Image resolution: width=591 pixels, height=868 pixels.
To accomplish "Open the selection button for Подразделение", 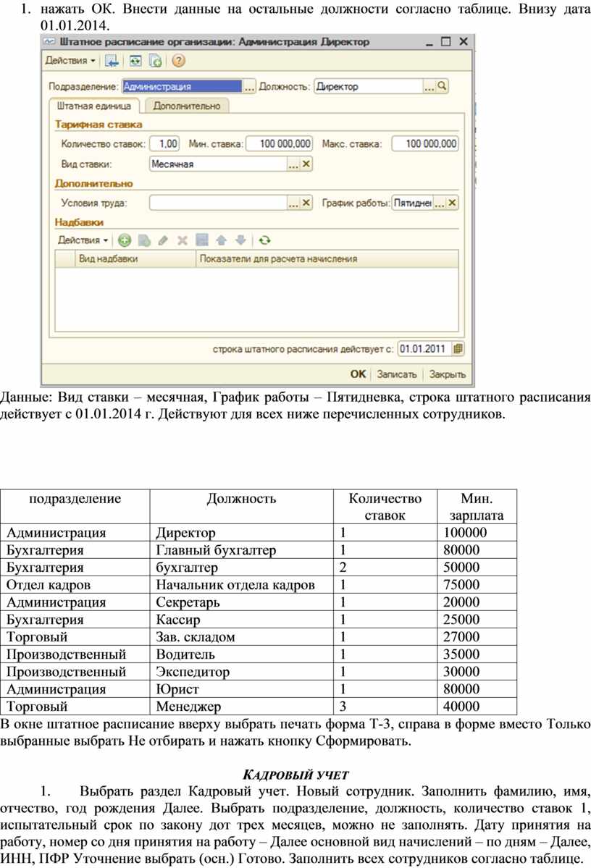I will tap(249, 86).
